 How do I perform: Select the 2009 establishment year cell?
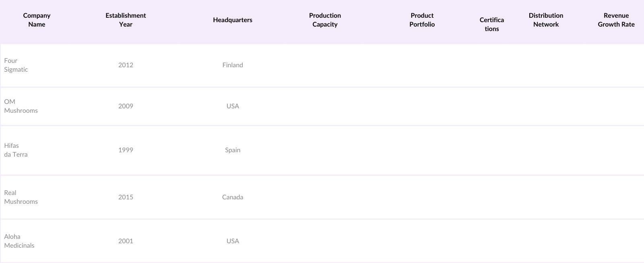pyautogui.click(x=126, y=106)
